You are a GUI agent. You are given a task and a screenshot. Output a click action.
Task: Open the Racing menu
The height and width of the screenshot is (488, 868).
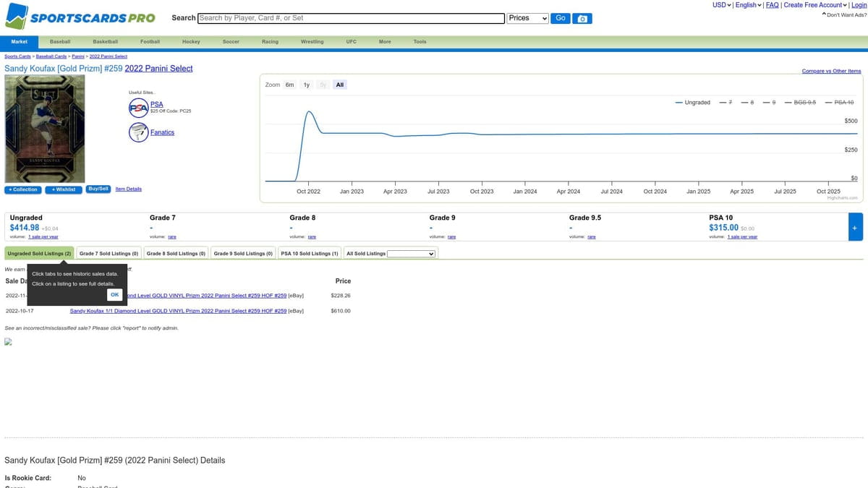point(270,42)
